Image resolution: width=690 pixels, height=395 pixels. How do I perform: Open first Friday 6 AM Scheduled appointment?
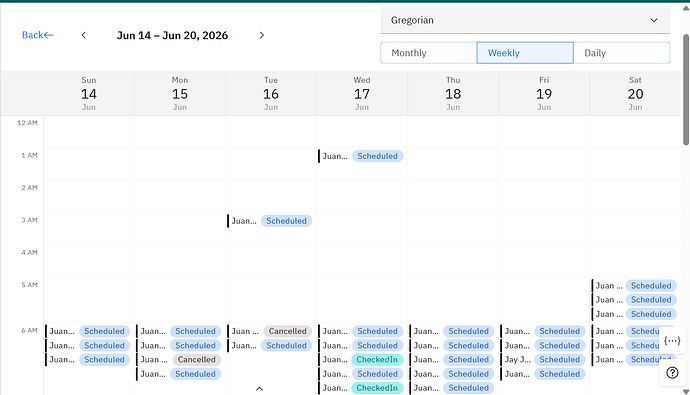coord(543,331)
